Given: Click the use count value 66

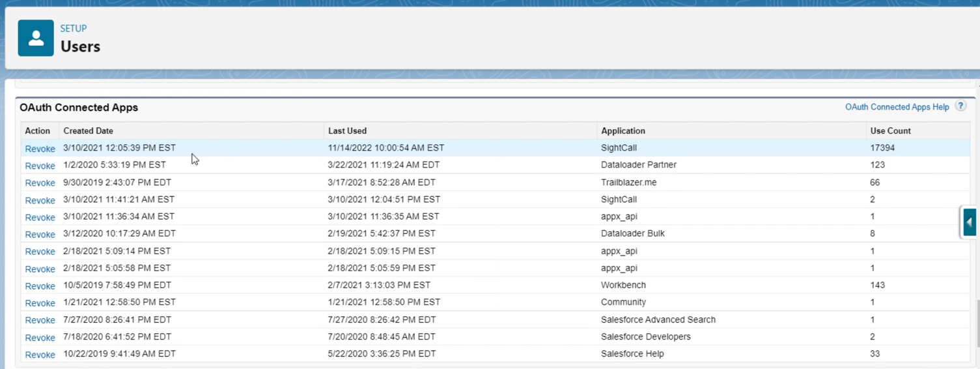Looking at the screenshot, I should click(x=875, y=182).
